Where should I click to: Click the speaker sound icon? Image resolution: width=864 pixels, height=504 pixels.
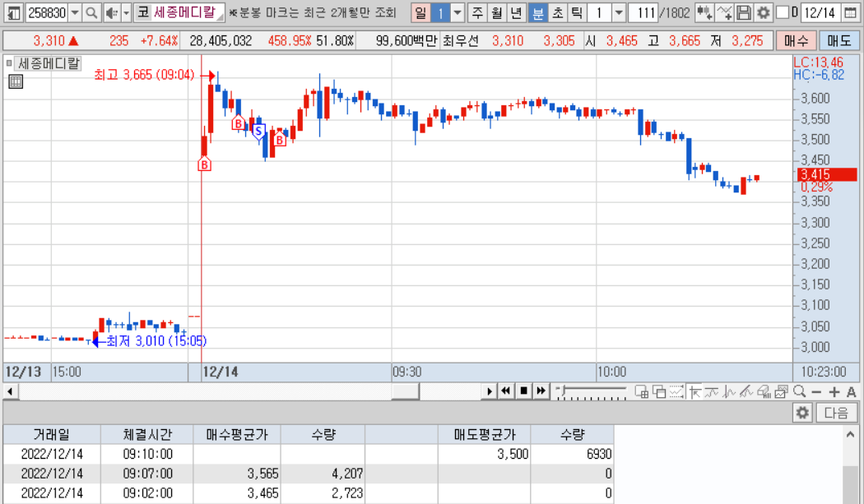click(112, 12)
